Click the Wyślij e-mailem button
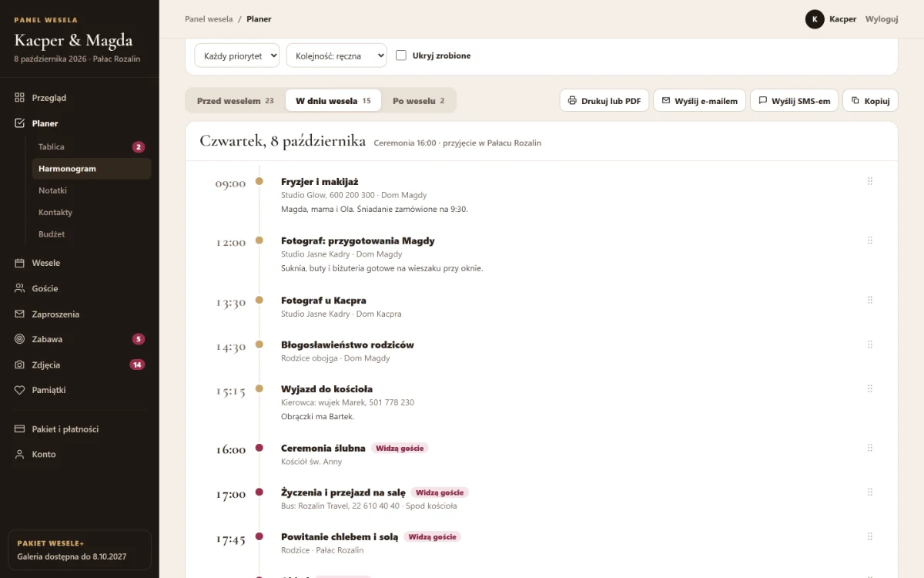 coord(699,101)
